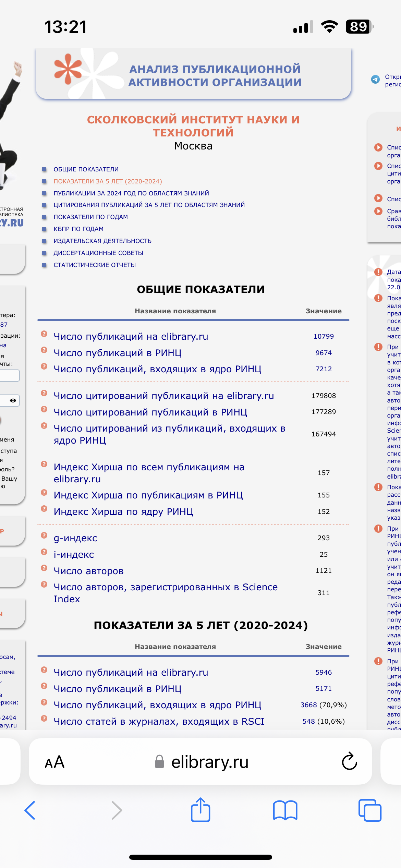Click the value 9674 for РИНЦ publications
The image size is (401, 868).
click(x=324, y=353)
